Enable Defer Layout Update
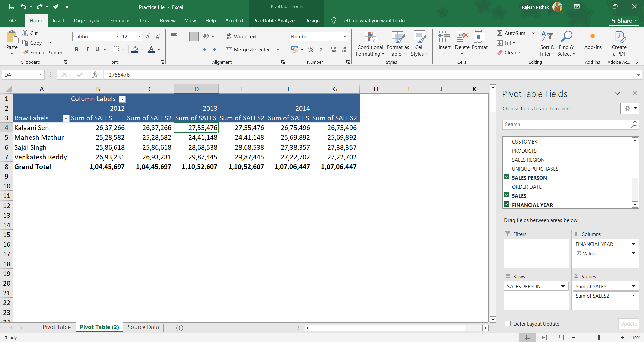The width and height of the screenshot is (644, 342). pos(507,324)
